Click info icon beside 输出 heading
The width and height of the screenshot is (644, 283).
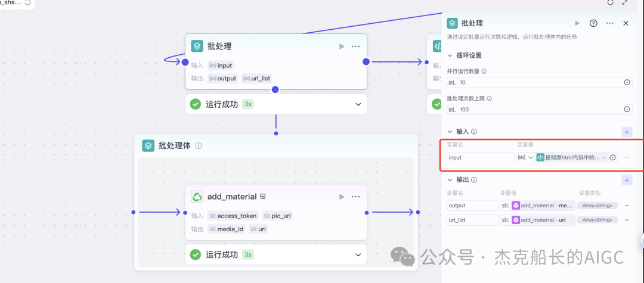474,180
